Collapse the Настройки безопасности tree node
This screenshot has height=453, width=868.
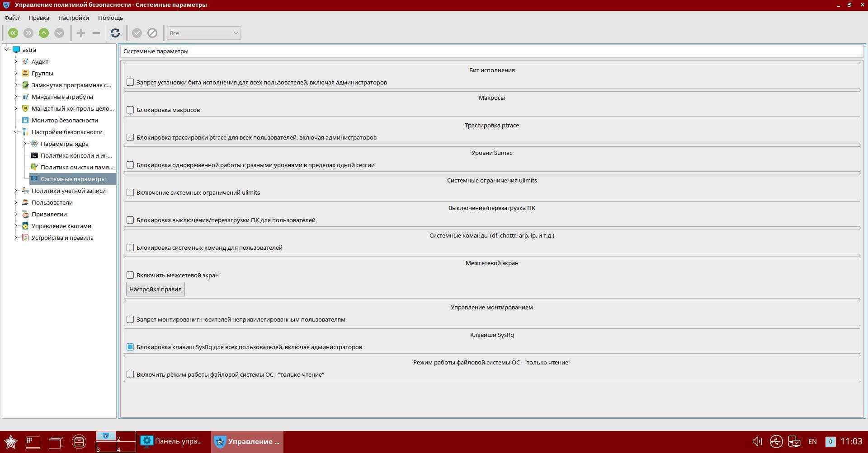(x=16, y=132)
